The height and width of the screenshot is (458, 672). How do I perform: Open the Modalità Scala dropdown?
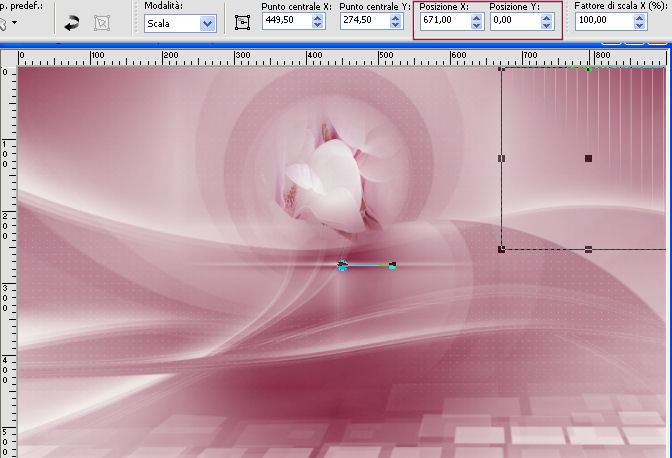[x=207, y=24]
